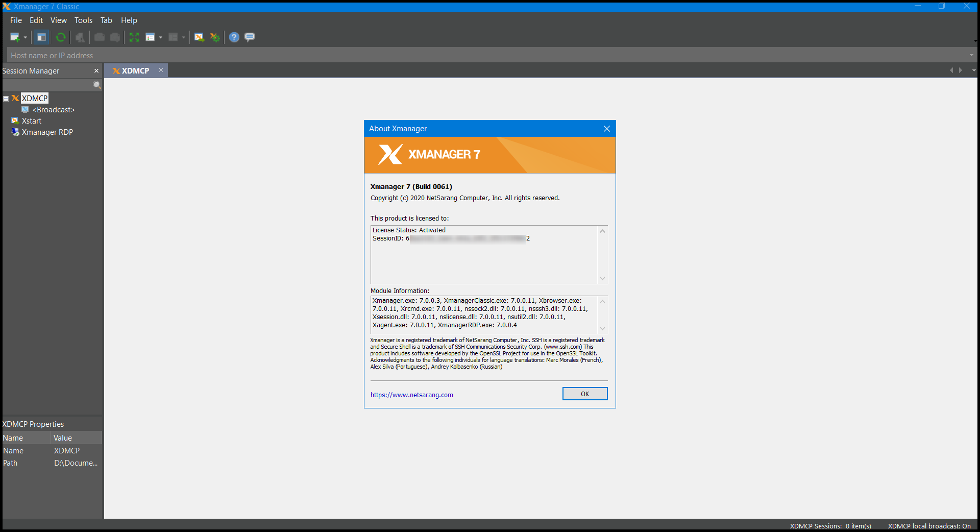The height and width of the screenshot is (532, 980).
Task: Select the XDMCP folder in session tree
Action: pyautogui.click(x=35, y=99)
